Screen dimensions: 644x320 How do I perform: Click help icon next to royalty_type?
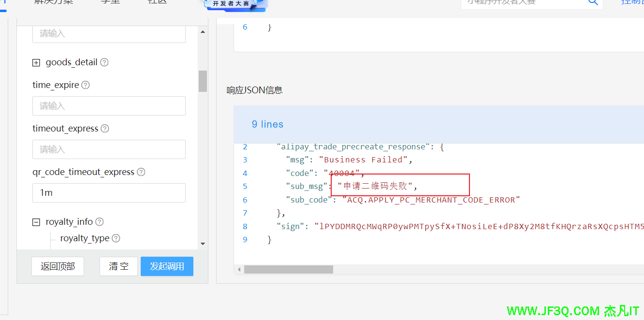116,238
